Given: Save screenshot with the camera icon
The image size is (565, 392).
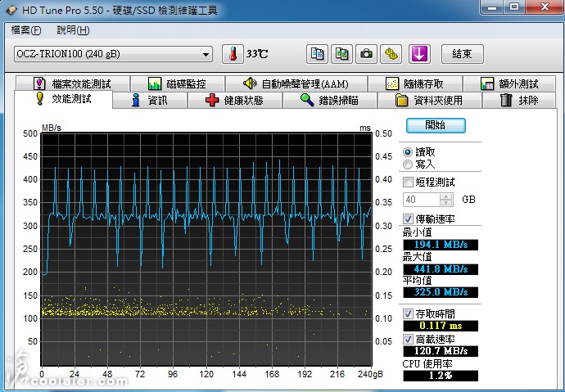Looking at the screenshot, I should pyautogui.click(x=366, y=54).
